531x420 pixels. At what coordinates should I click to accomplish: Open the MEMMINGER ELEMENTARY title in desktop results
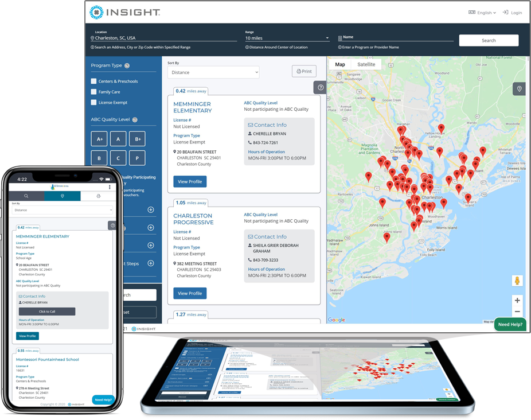tap(192, 107)
